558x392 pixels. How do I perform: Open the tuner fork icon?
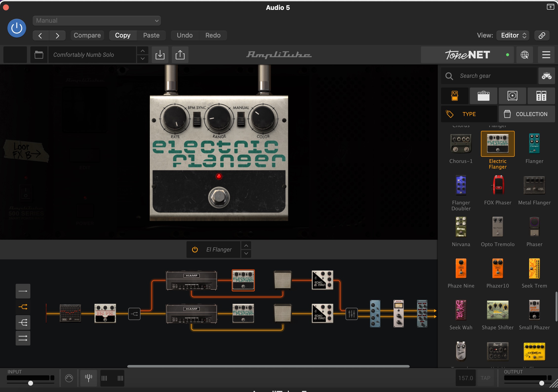pyautogui.click(x=89, y=378)
